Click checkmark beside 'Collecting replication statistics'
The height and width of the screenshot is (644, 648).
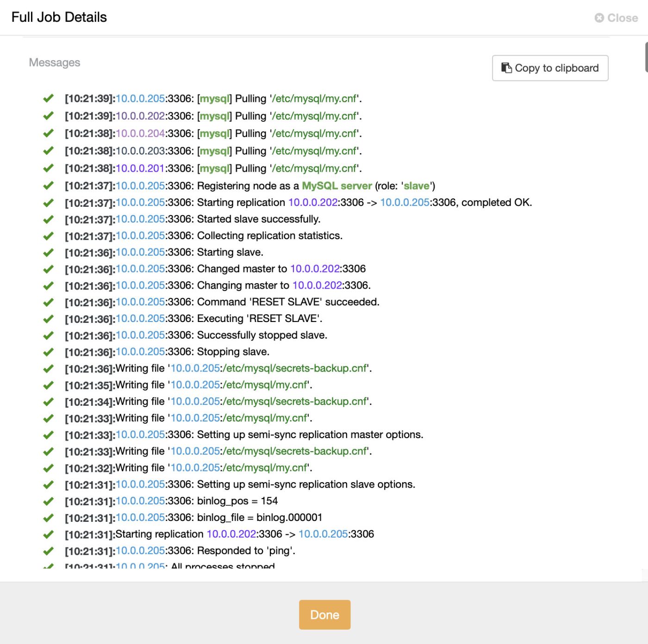[48, 235]
